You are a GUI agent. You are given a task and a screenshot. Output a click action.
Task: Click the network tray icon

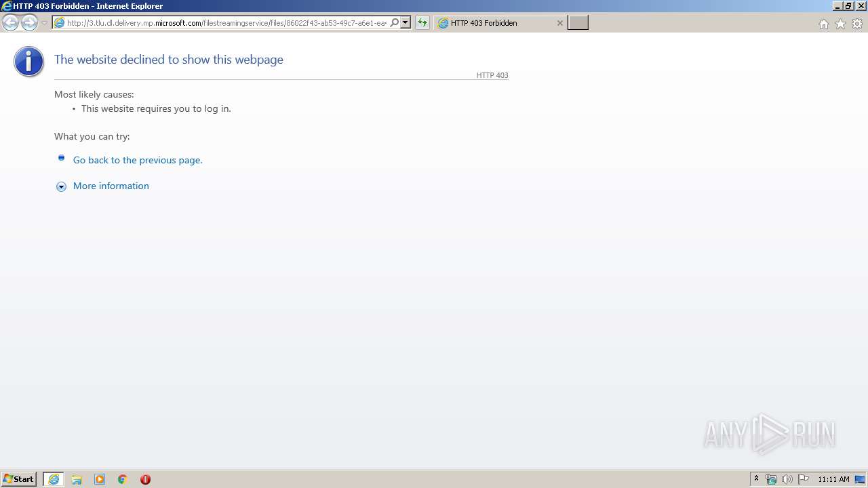point(771,479)
